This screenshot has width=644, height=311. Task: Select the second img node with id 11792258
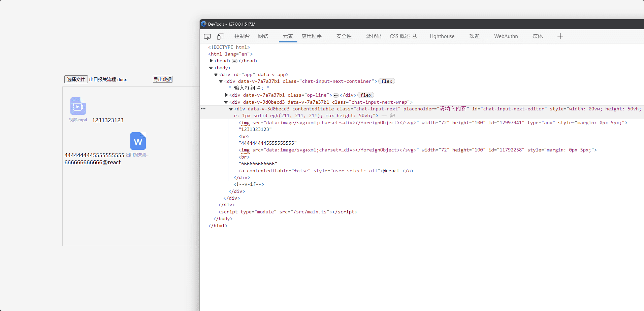[x=418, y=150]
